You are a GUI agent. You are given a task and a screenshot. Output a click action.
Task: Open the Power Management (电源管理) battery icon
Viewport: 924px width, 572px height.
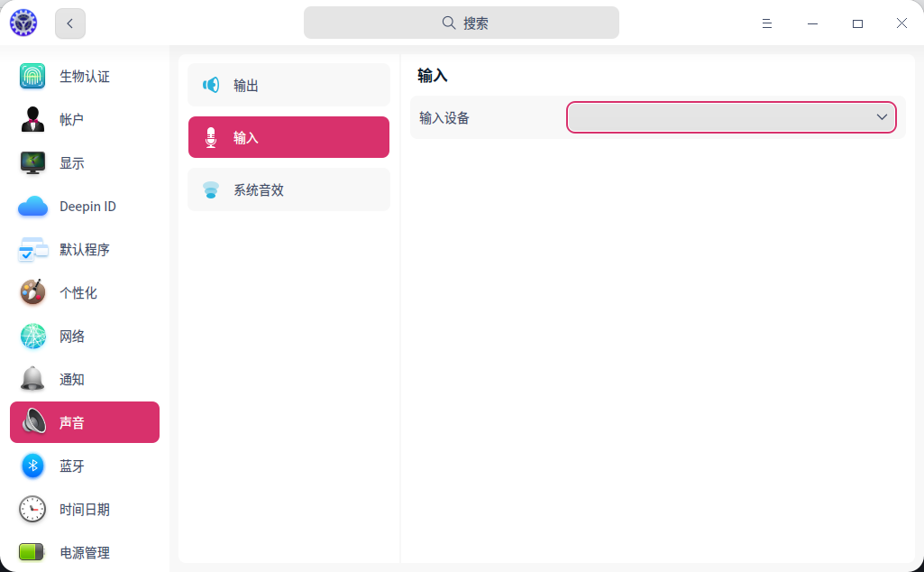point(32,551)
